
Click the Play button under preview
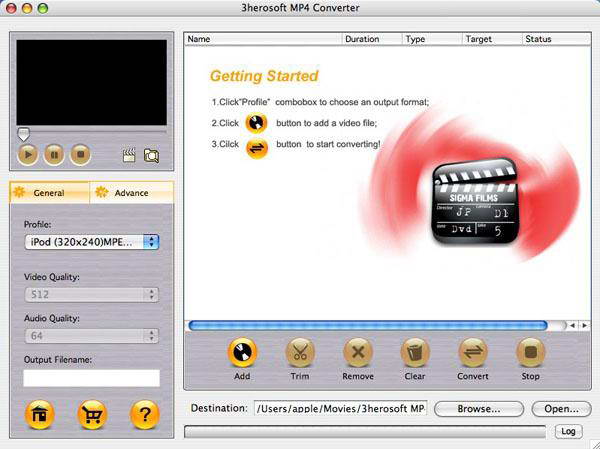point(28,155)
